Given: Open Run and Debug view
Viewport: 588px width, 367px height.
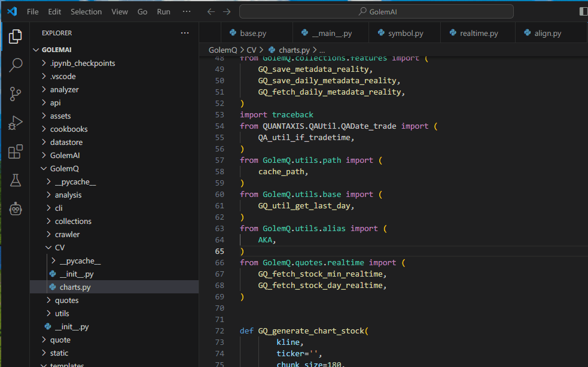Looking at the screenshot, I should pos(16,123).
